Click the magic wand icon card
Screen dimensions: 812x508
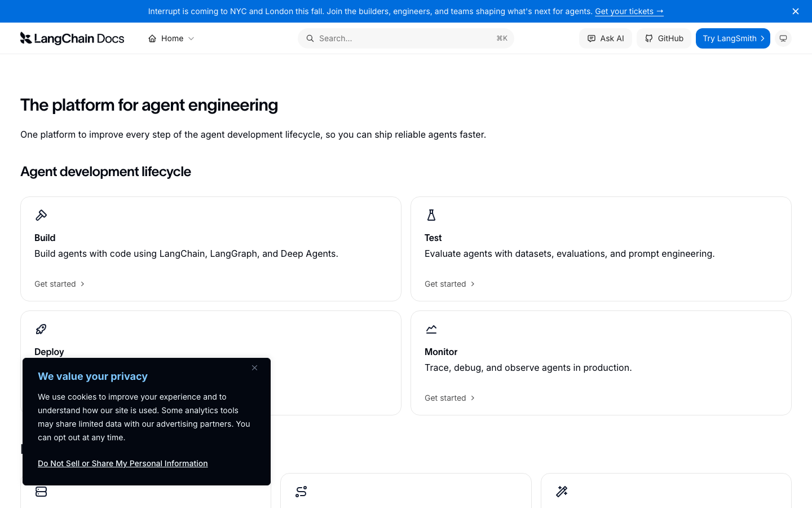[562, 492]
